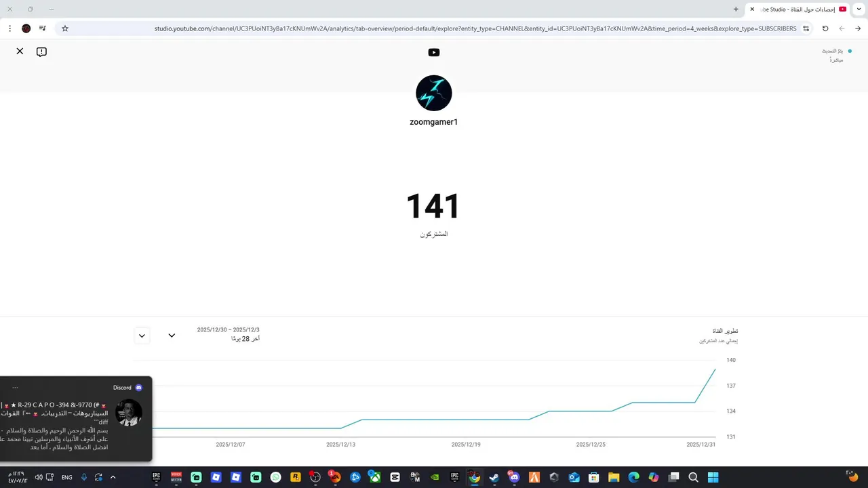
Task: Open media controls icon in toolbar
Action: [43, 28]
